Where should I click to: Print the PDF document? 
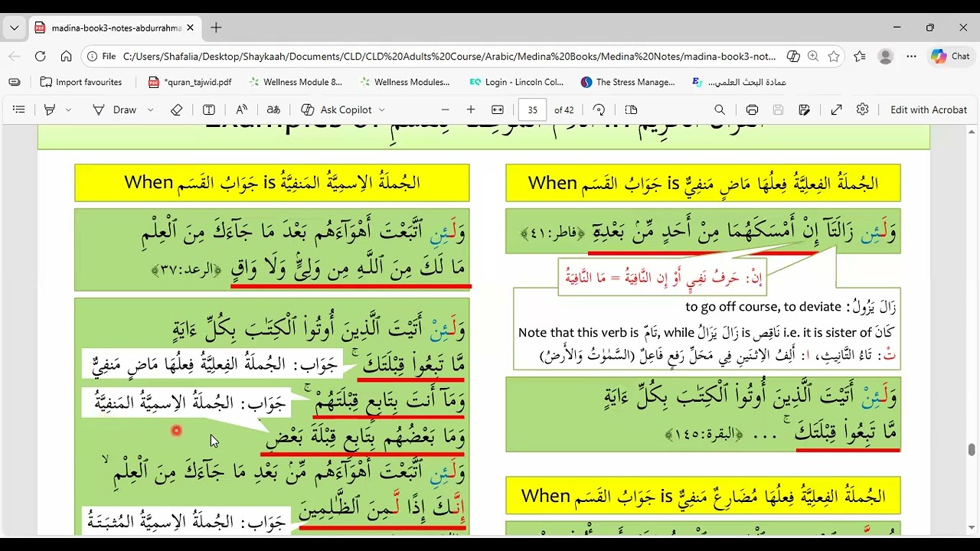[752, 109]
